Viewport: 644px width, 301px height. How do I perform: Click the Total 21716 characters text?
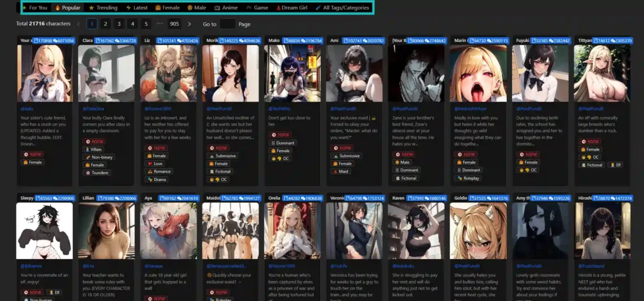[x=43, y=24]
